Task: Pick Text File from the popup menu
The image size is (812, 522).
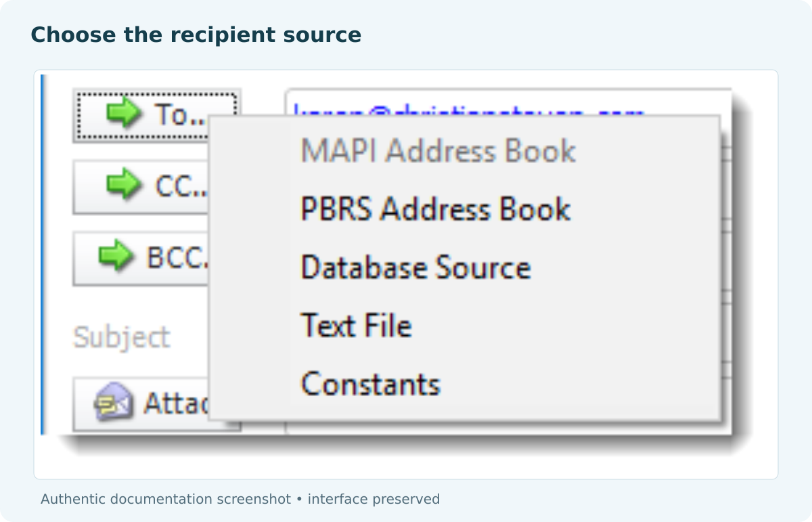Action: click(464, 326)
